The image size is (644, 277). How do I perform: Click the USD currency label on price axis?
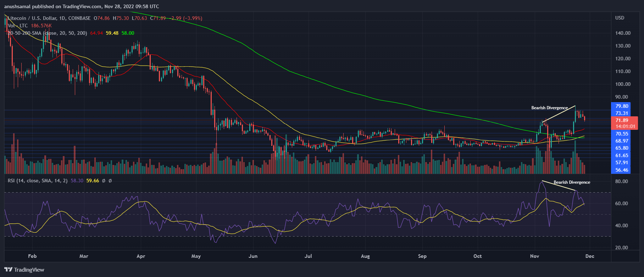(620, 18)
